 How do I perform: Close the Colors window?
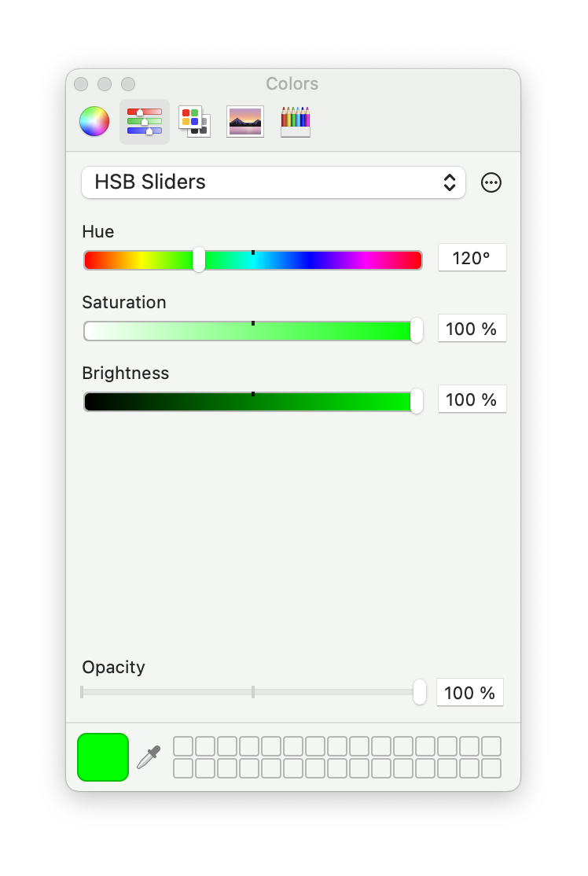(81, 84)
